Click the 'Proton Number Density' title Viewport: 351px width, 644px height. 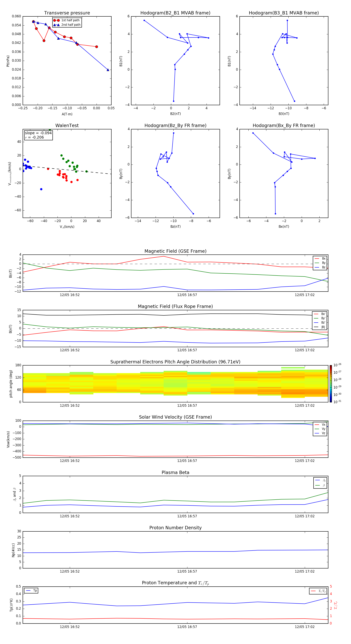[x=175, y=528]
